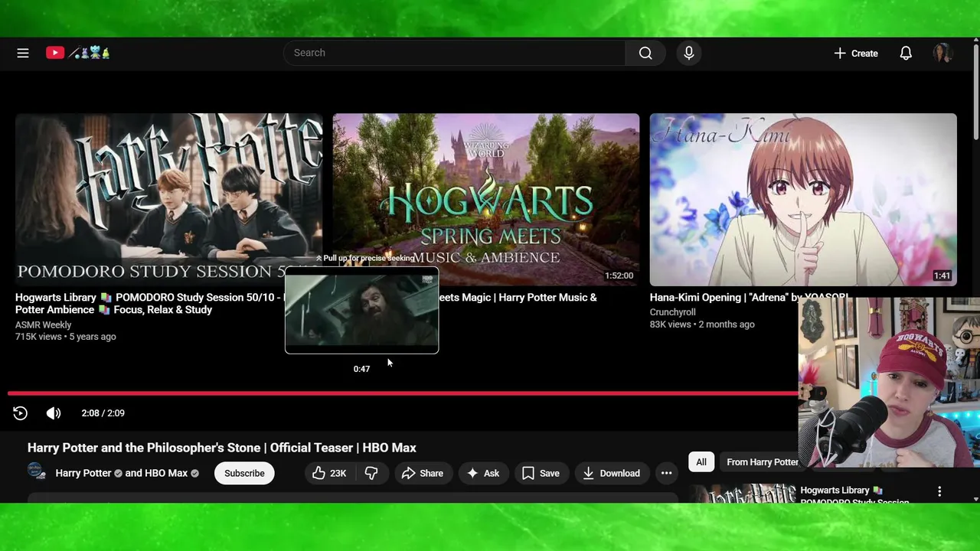Open Hana-Kimi Opening 'Adrena' title
The width and height of the screenshot is (980, 551).
pos(749,297)
